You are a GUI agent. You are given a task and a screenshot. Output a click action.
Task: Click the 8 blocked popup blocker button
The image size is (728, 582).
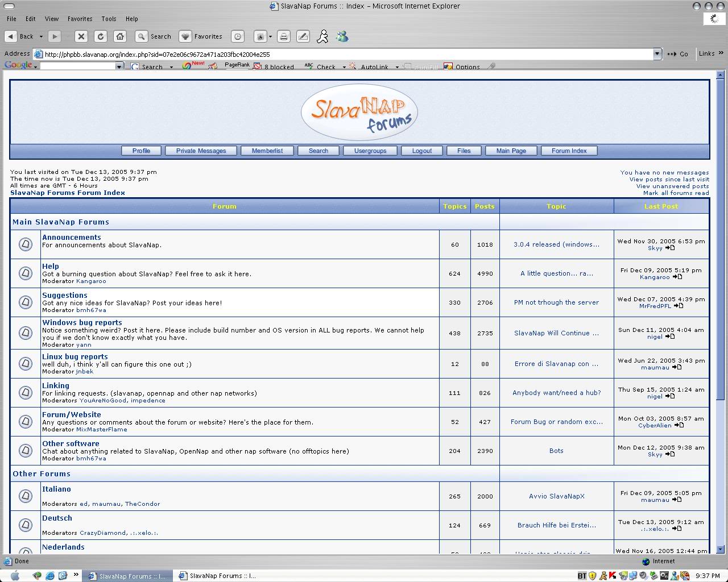(x=274, y=66)
